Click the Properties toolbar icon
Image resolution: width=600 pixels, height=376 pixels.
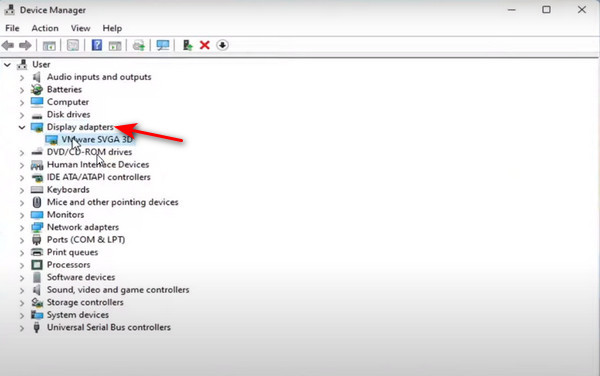73,46
